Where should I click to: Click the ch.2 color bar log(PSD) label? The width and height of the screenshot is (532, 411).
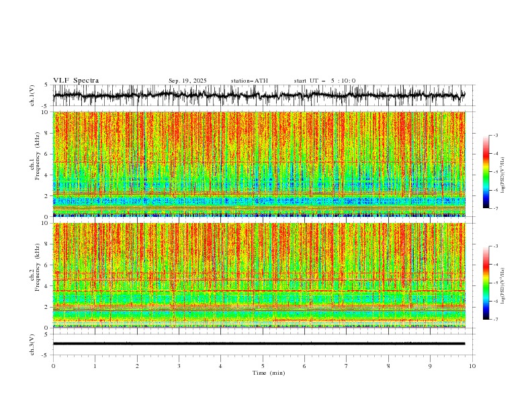tap(503, 285)
